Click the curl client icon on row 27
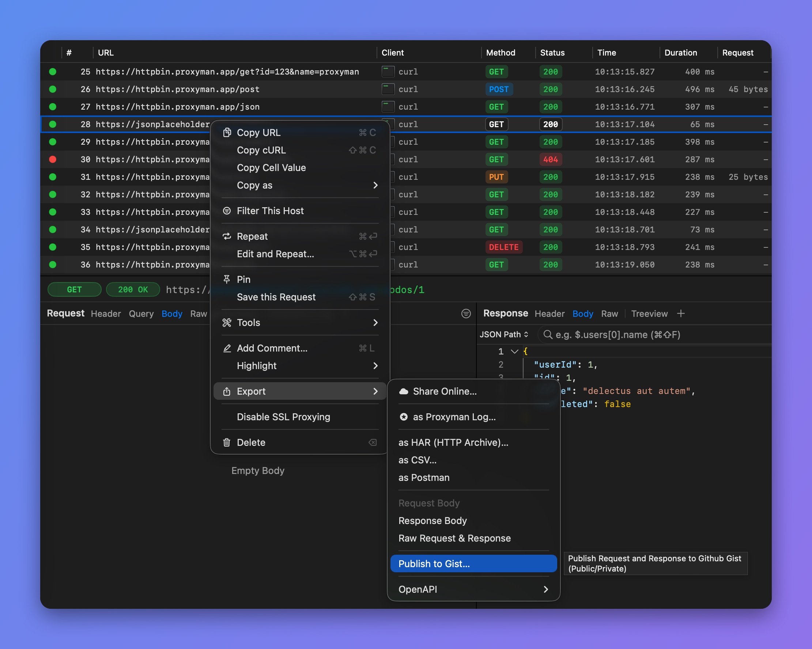The height and width of the screenshot is (649, 812). (x=388, y=107)
